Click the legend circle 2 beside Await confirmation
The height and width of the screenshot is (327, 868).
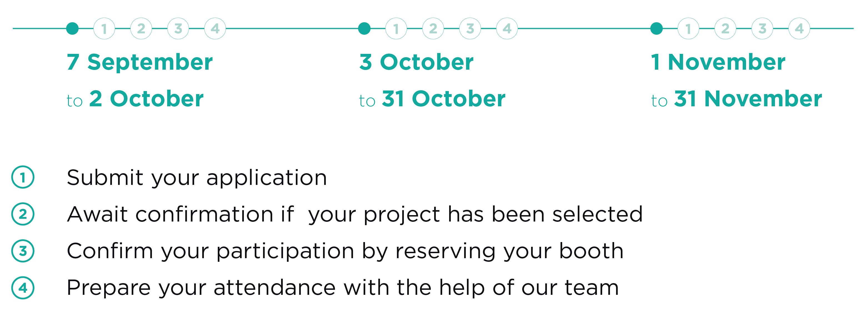[23, 214]
